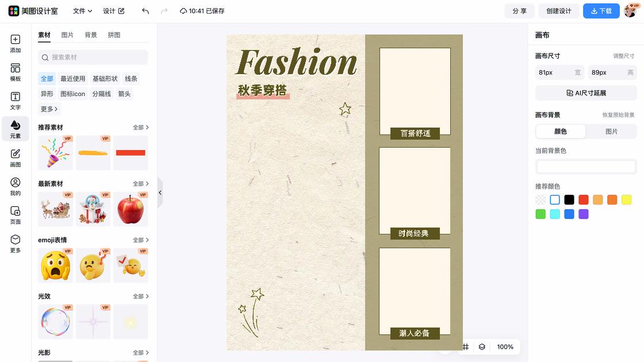Image resolution: width=644 pixels, height=362 pixels.
Task: Click the blue 下载 download button
Action: 601,11
